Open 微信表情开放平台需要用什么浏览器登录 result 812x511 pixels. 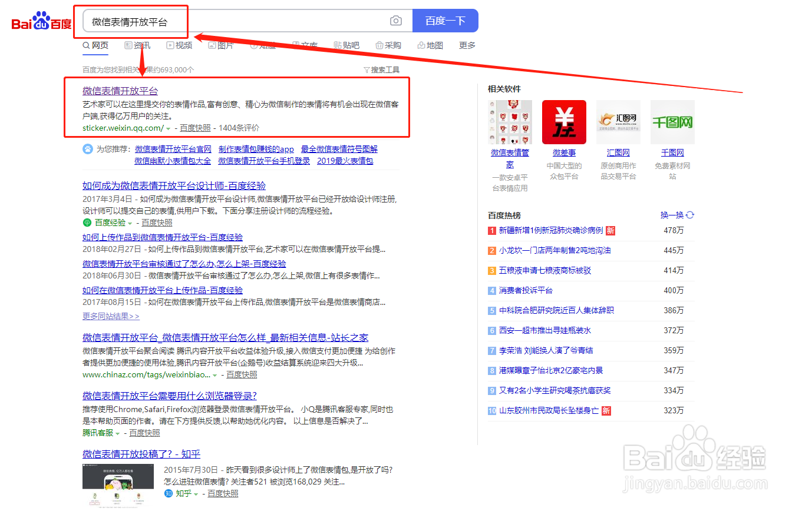(x=170, y=396)
